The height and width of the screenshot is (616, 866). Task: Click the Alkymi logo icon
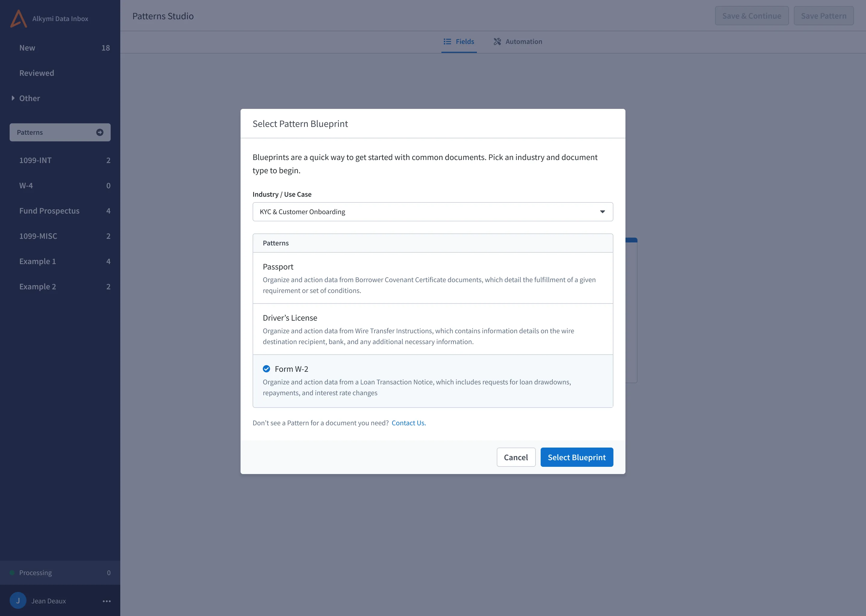(18, 19)
